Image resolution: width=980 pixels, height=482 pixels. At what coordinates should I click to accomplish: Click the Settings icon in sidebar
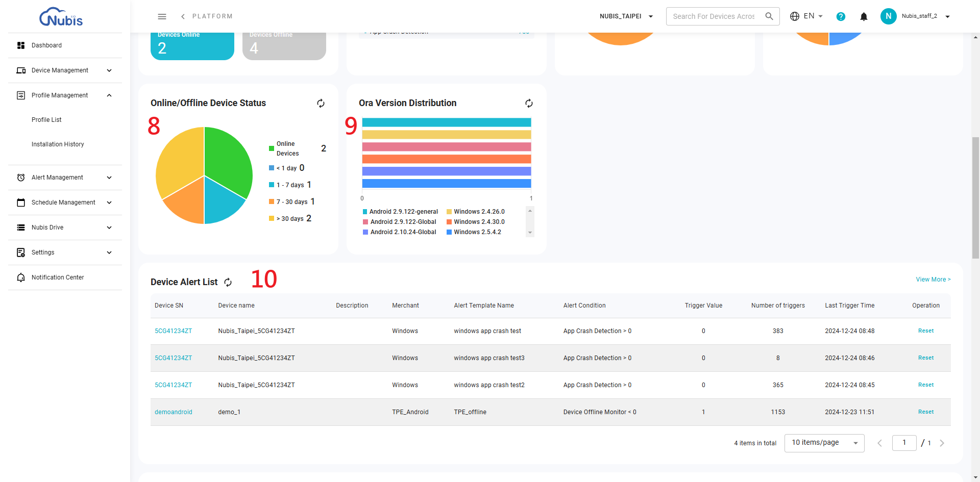coord(21,252)
